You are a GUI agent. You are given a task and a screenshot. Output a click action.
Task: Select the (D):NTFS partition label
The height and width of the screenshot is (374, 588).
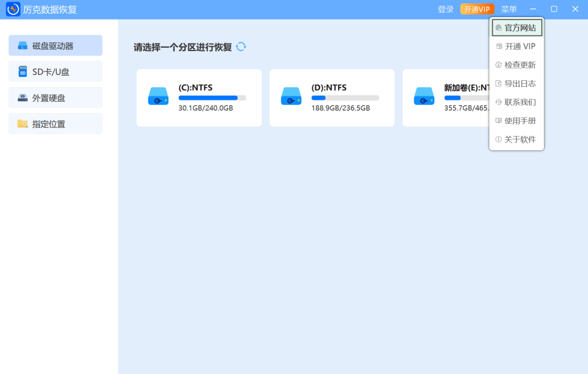point(329,87)
